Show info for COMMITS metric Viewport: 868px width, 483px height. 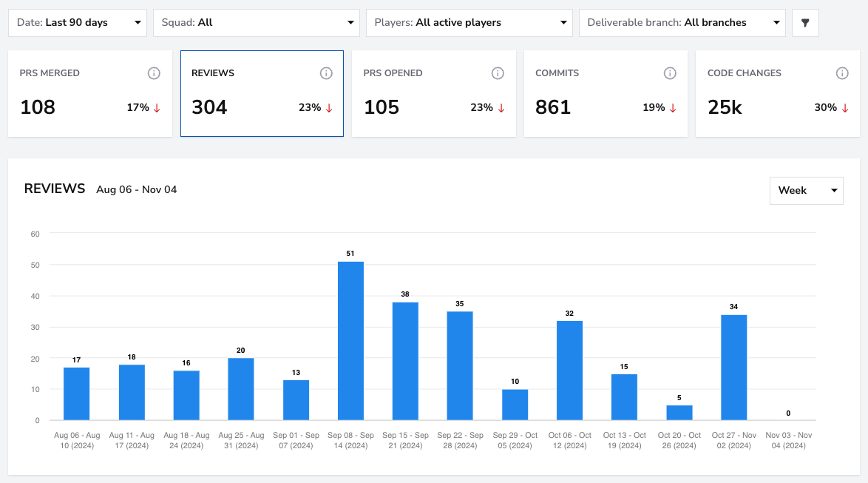pos(670,73)
